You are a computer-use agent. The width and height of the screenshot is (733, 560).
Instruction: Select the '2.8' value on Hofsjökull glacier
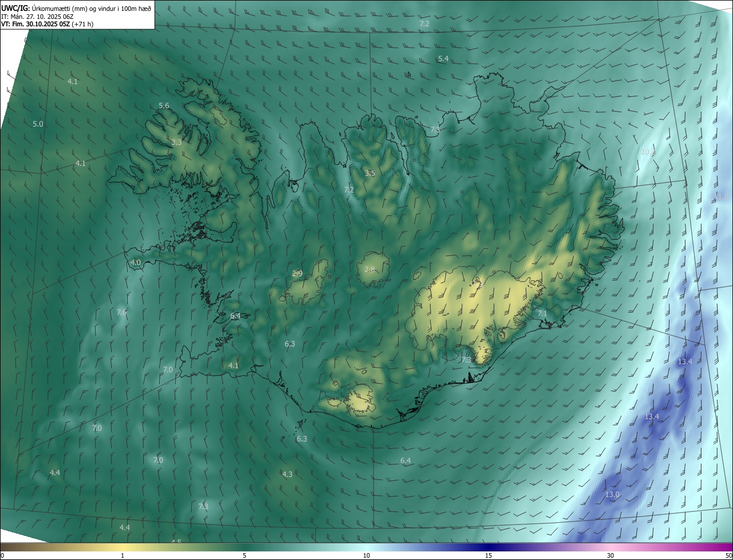click(x=369, y=269)
